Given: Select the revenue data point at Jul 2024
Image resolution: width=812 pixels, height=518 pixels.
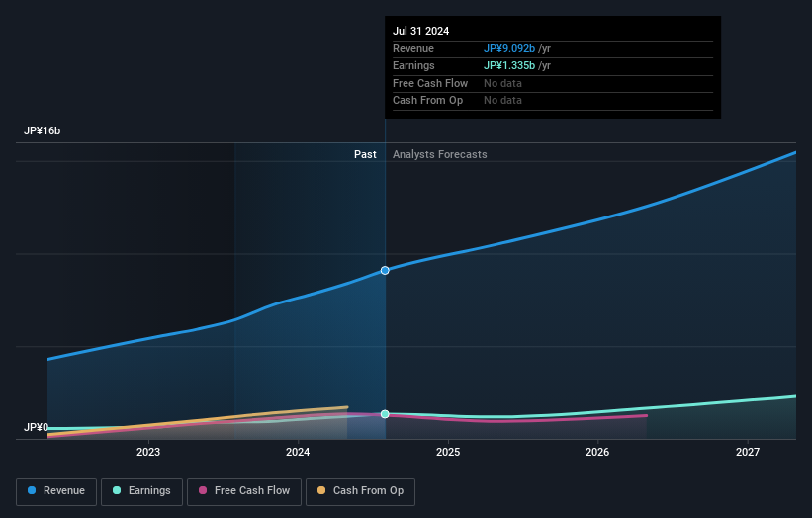Looking at the screenshot, I should 385,270.
